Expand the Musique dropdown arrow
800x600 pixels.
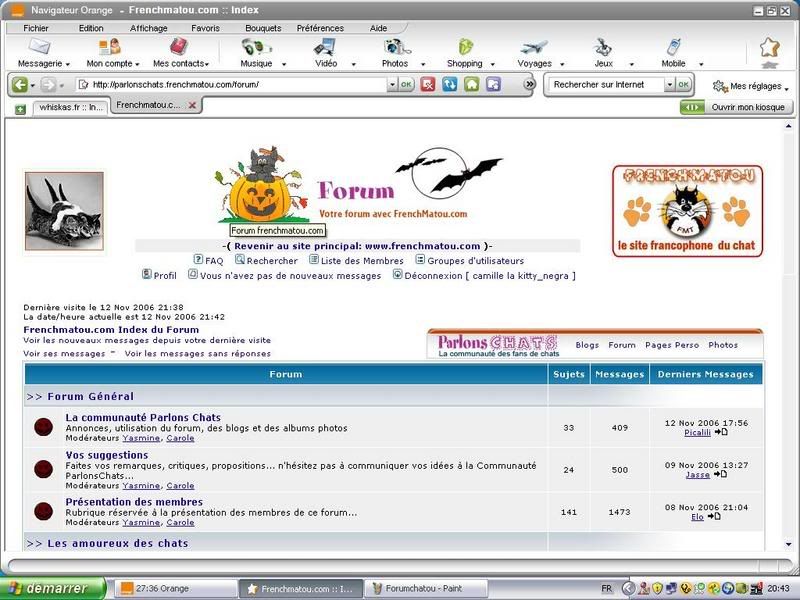[284, 64]
